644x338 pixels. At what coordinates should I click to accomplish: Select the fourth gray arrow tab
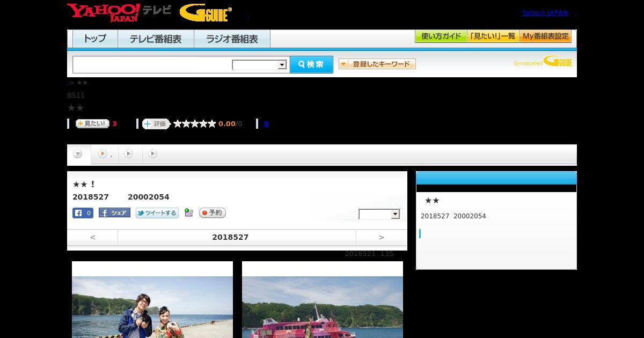click(152, 154)
